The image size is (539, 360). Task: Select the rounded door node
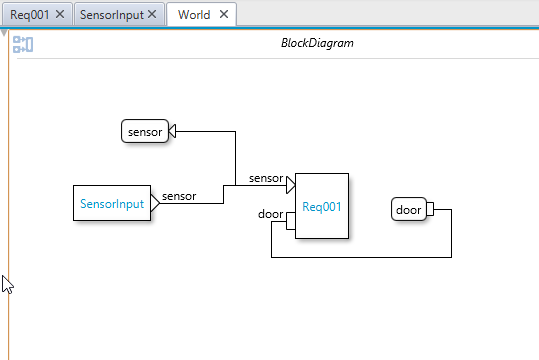coord(409,209)
